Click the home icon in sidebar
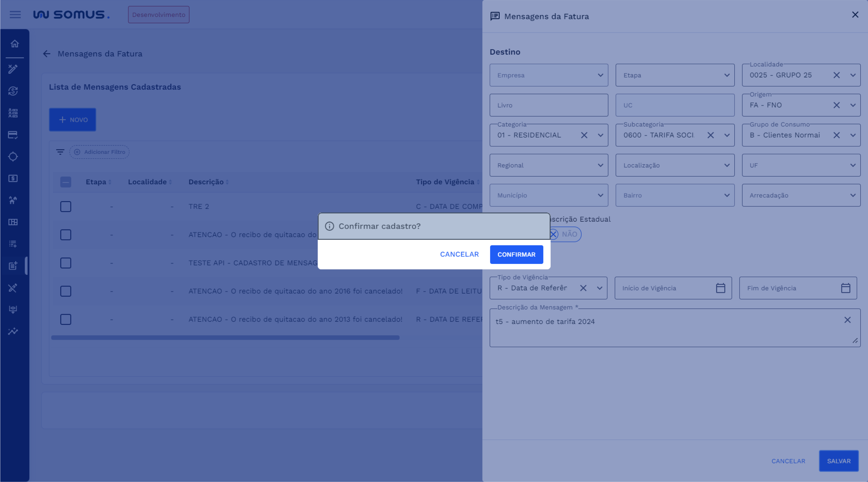 [15, 44]
